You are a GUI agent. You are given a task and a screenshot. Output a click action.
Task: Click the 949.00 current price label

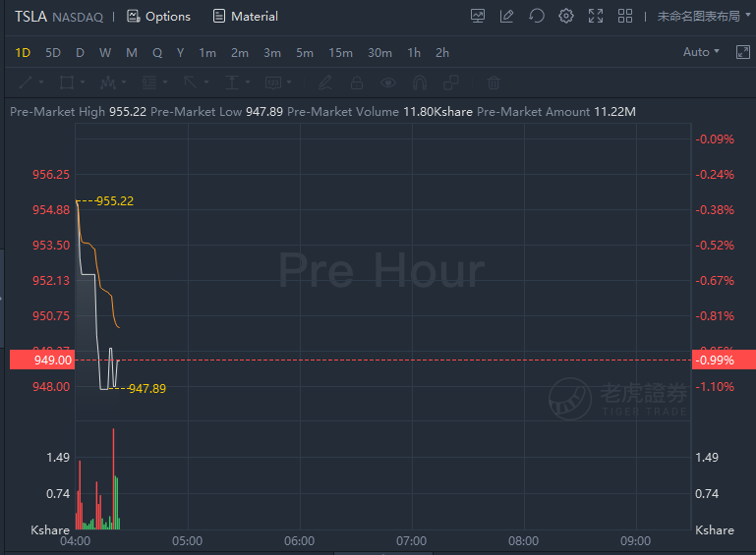tap(42, 360)
